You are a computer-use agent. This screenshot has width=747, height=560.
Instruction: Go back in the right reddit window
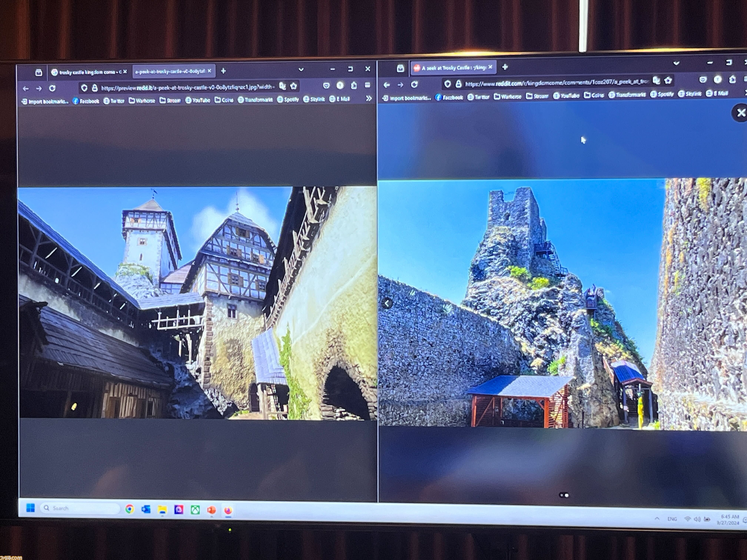click(387, 85)
